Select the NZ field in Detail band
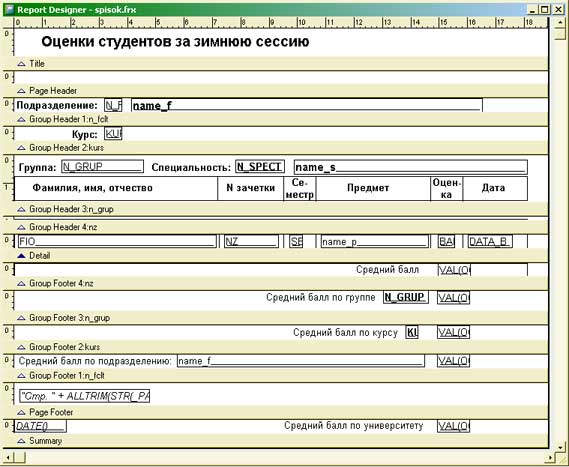Image resolution: width=569 pixels, height=467 pixels. click(251, 241)
